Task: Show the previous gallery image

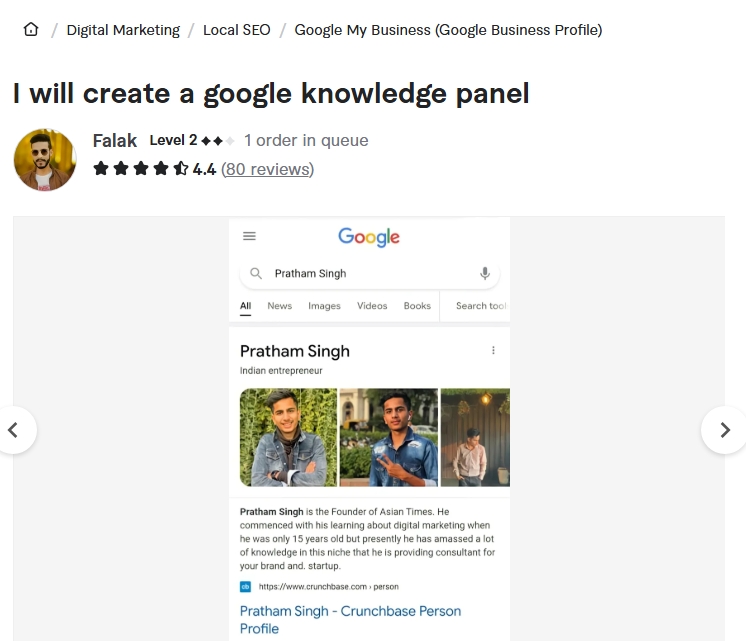Action: point(13,430)
